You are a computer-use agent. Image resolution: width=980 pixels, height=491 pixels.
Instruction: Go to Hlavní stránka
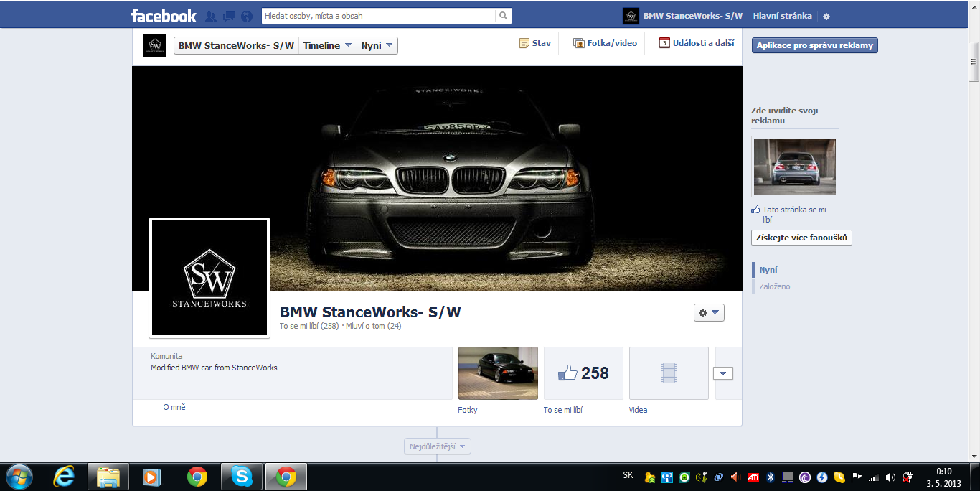tap(782, 16)
